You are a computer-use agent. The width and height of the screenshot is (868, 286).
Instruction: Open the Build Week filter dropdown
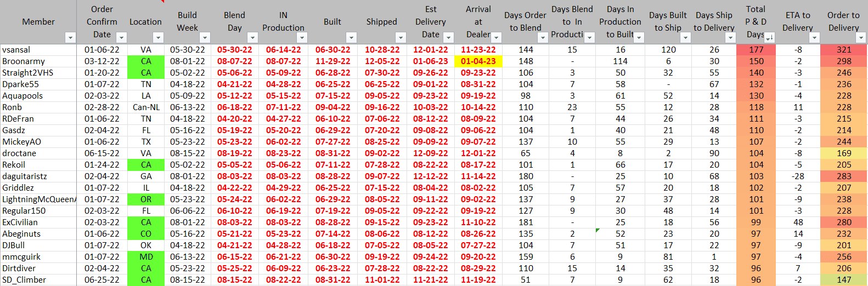tap(205, 38)
